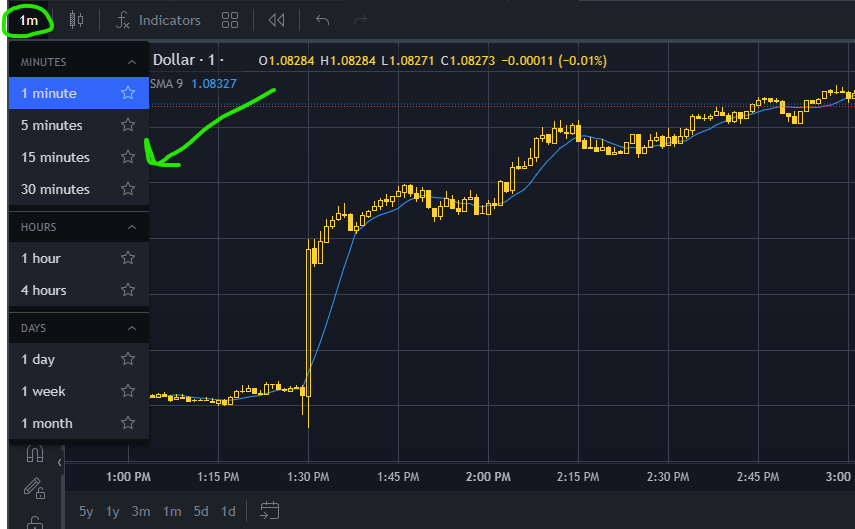855x529 pixels.
Task: Click the undo arrow in toolbar
Action: (x=322, y=20)
